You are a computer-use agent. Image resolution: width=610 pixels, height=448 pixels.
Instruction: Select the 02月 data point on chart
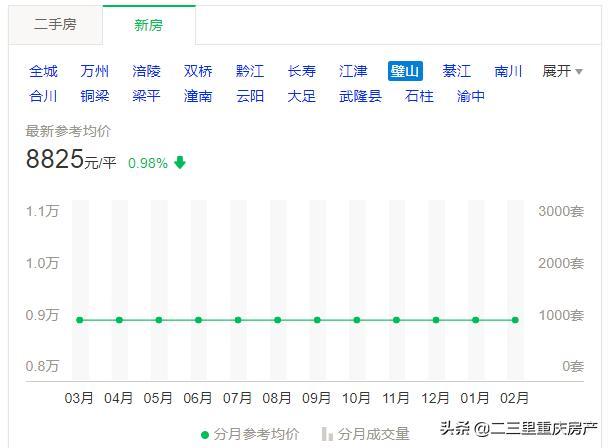click(x=515, y=320)
